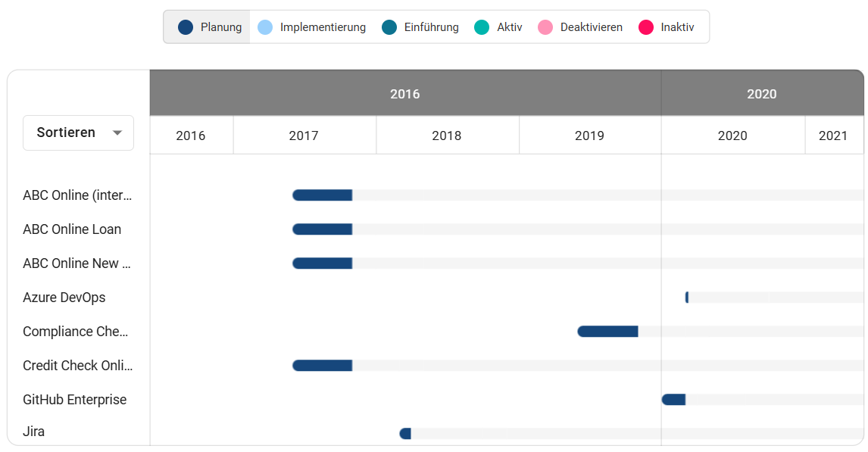Open the GitHub Enterprise application row
The width and height of the screenshot is (868, 452).
point(74,399)
